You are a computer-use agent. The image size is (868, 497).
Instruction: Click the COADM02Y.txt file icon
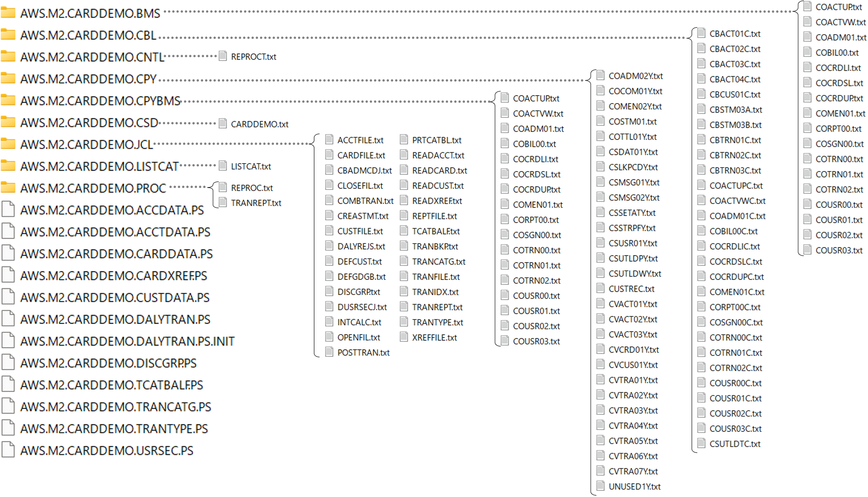tap(601, 75)
